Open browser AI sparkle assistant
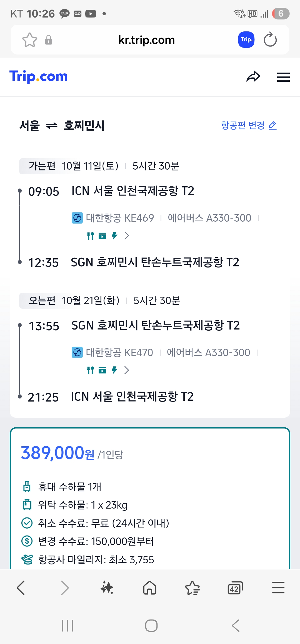The width and height of the screenshot is (300, 644). 107,588
